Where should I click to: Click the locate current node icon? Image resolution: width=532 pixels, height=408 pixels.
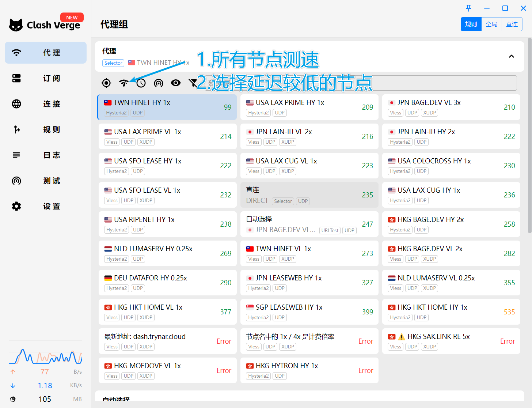click(106, 83)
